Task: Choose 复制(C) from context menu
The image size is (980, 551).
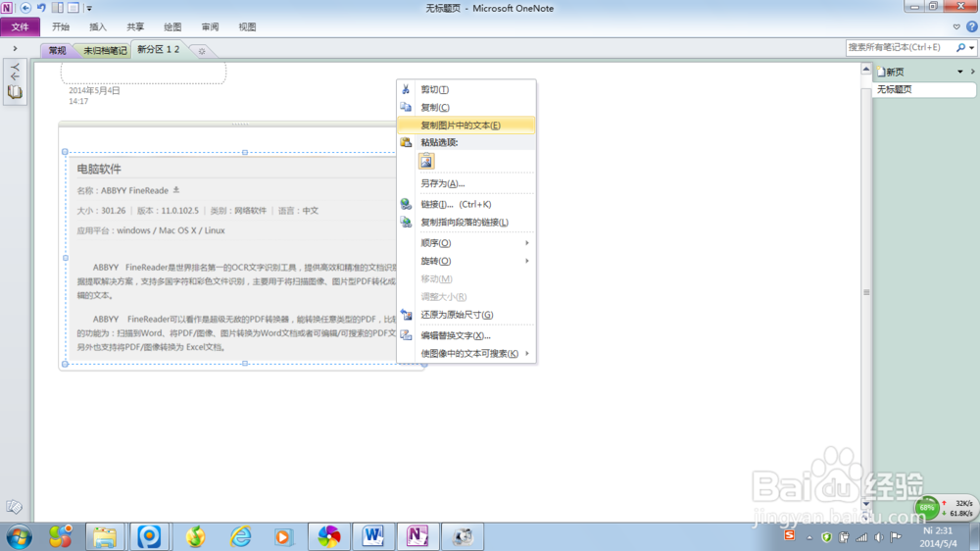Action: 466,107
